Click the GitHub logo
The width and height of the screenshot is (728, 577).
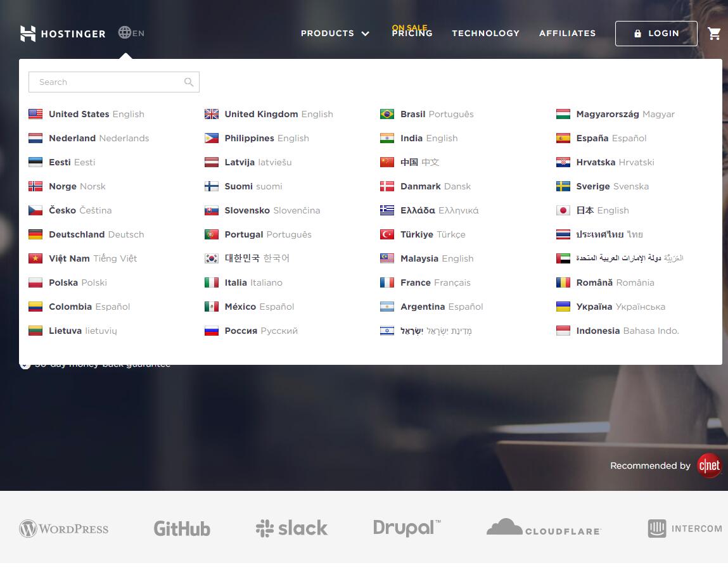pyautogui.click(x=182, y=529)
